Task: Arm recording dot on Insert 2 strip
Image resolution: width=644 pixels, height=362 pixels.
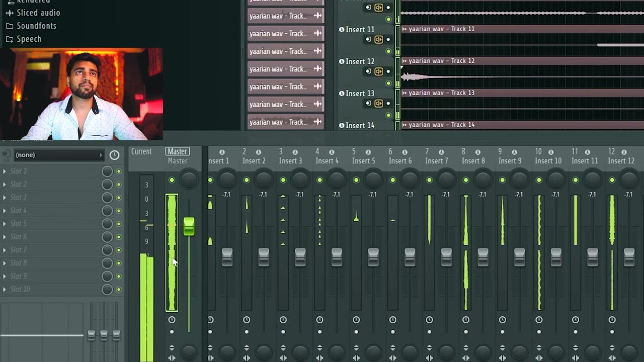Action: pos(247,332)
